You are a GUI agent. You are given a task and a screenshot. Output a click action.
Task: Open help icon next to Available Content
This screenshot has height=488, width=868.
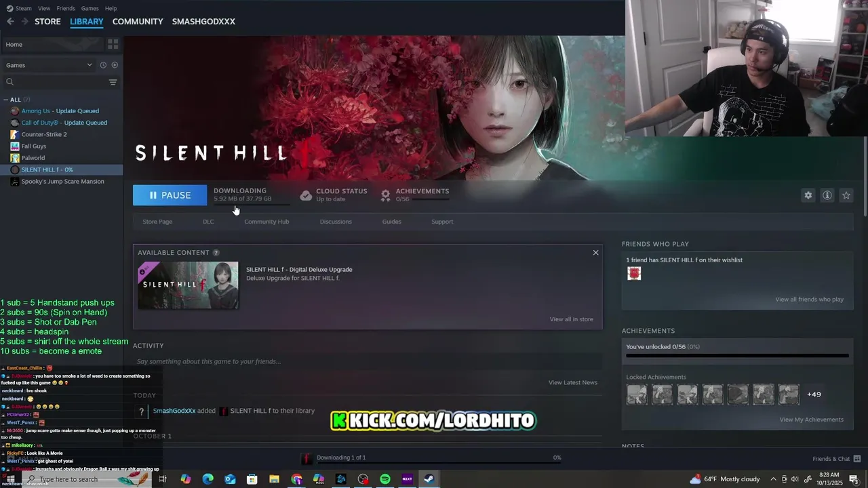click(216, 253)
